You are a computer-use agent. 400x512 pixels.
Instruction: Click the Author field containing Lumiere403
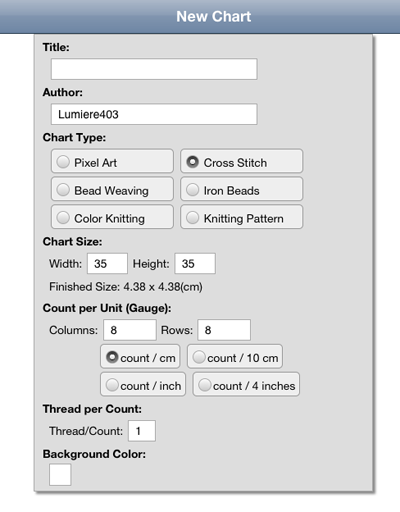pyautogui.click(x=154, y=114)
